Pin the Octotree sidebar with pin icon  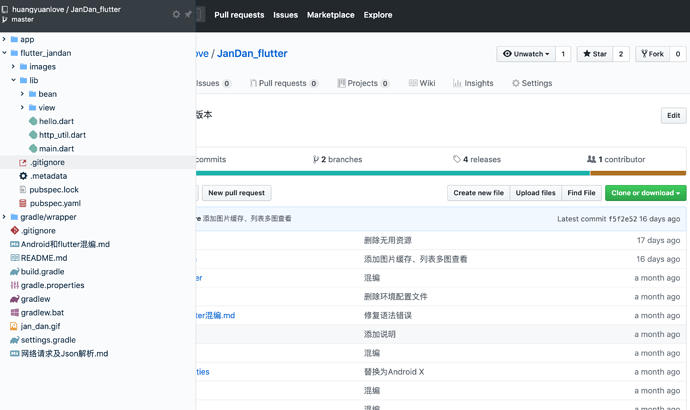188,15
